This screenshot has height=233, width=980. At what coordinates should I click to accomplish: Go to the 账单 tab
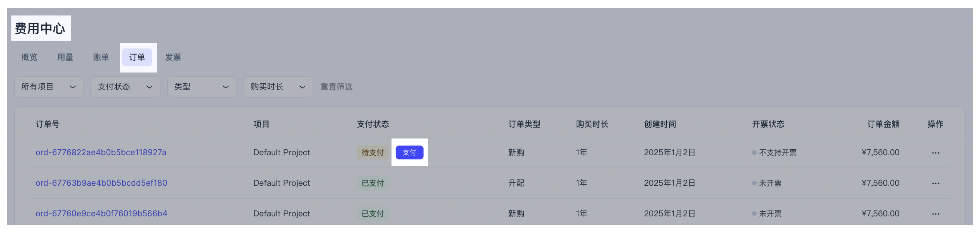[x=101, y=57]
